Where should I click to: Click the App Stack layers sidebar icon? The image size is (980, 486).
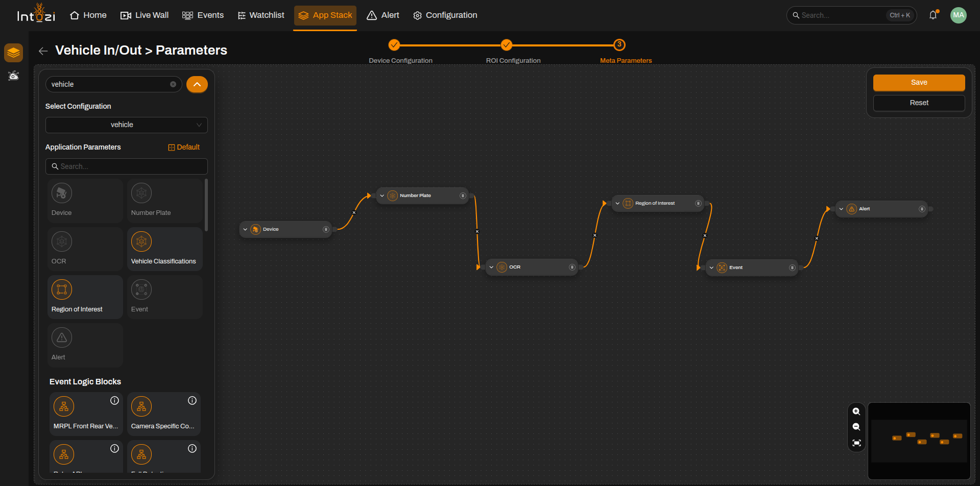[14, 53]
